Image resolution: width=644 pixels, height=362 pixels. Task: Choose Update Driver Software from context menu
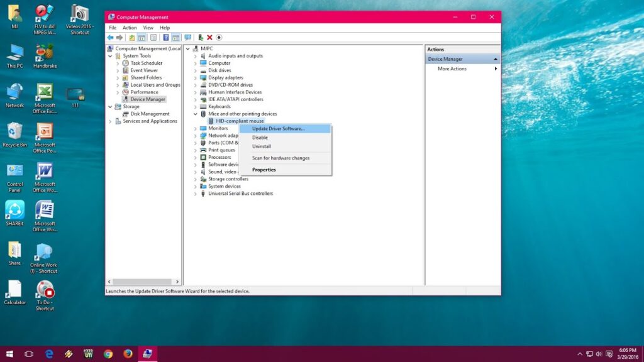coord(285,128)
